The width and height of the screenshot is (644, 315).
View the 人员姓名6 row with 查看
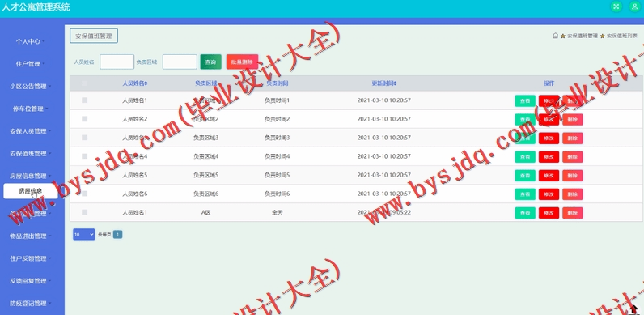pos(525,194)
